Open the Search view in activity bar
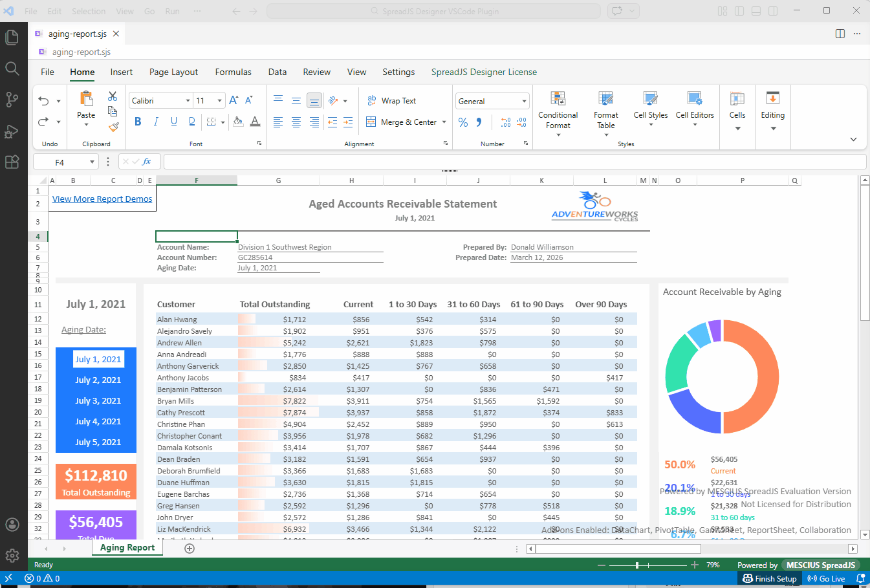 [12, 69]
